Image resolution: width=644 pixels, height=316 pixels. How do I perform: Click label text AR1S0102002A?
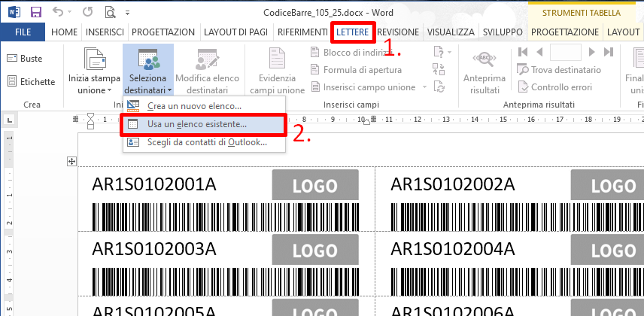(453, 185)
